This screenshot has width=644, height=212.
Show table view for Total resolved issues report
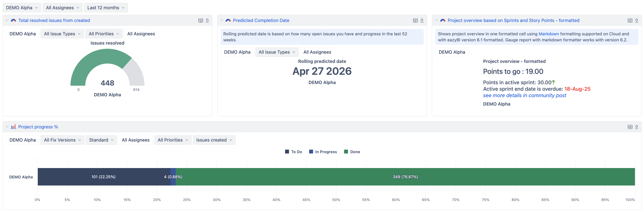tap(200, 20)
